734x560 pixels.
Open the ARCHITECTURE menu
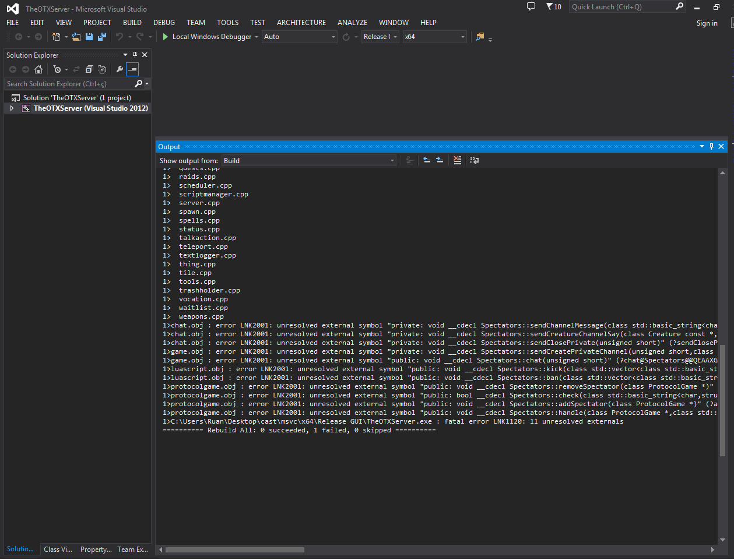click(x=301, y=22)
